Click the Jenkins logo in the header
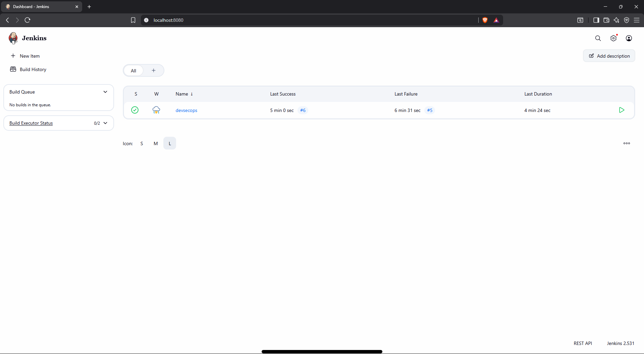The image size is (644, 354). point(13,38)
